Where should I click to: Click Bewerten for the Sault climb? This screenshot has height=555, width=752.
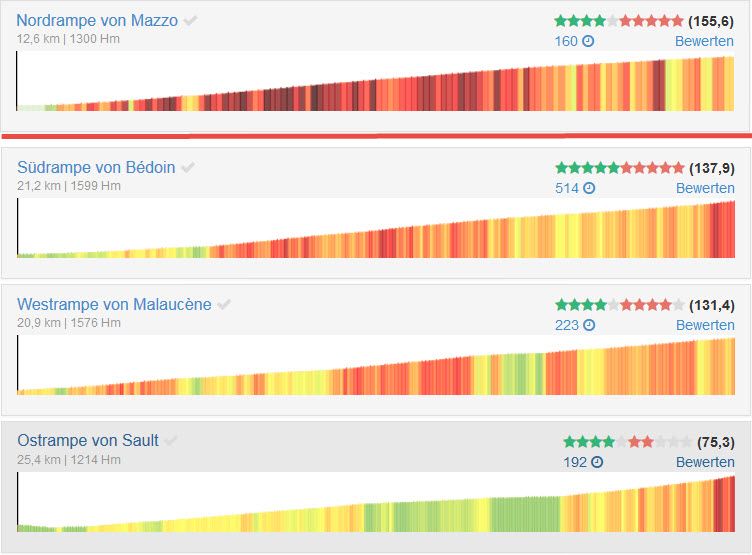pos(705,462)
